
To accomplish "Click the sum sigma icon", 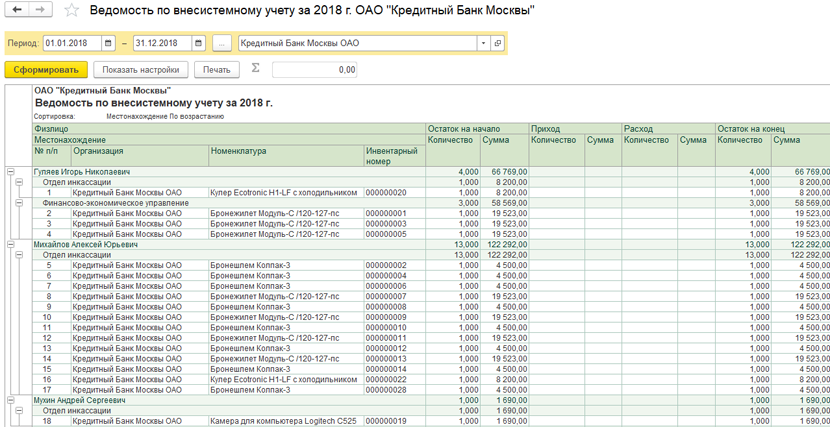I will [x=255, y=69].
